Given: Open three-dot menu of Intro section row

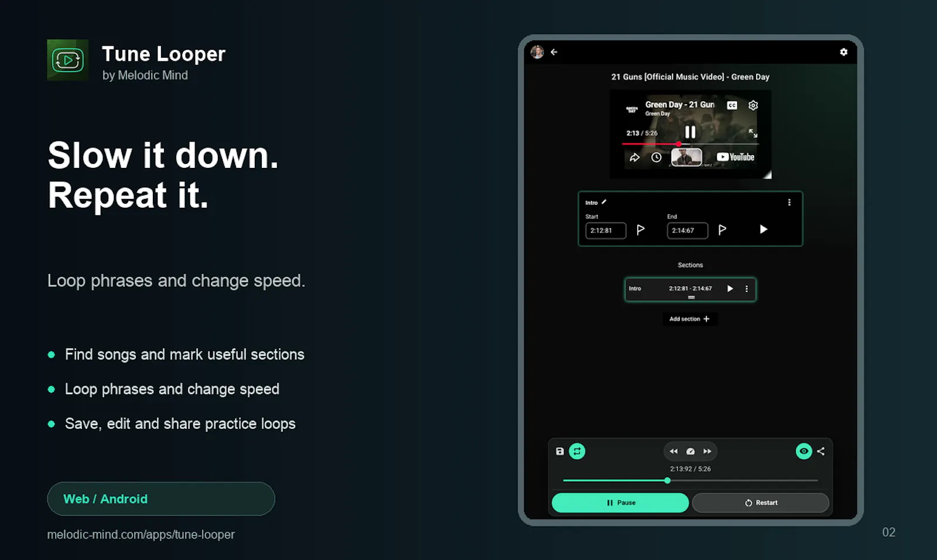Looking at the screenshot, I should tap(747, 288).
